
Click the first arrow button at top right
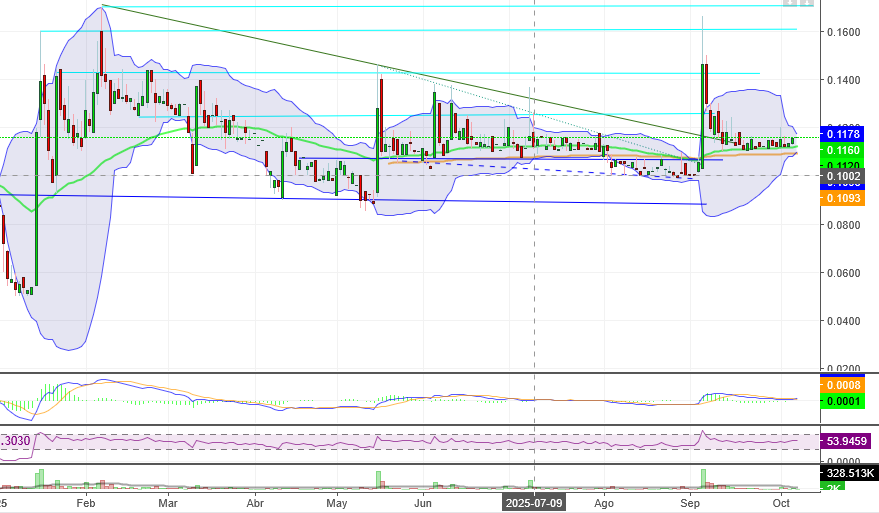[790, 2]
